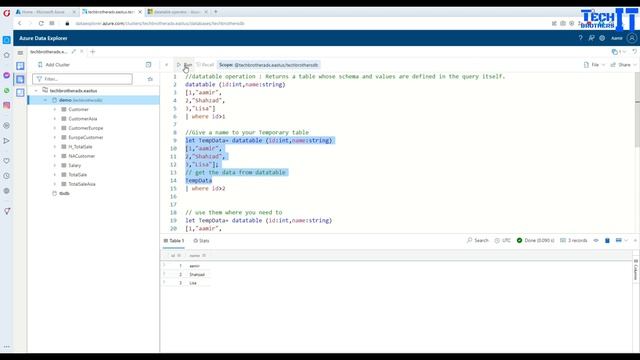Image resolution: width=640 pixels, height=360 pixels.
Task: Open the name column menu
Action: click(x=204, y=256)
